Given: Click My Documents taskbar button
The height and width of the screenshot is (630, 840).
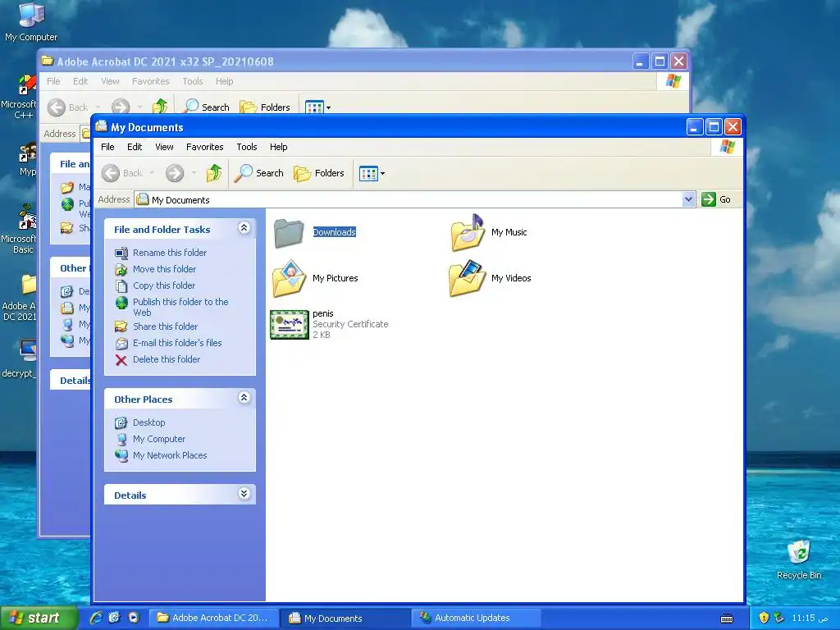Looking at the screenshot, I should click(x=345, y=618).
